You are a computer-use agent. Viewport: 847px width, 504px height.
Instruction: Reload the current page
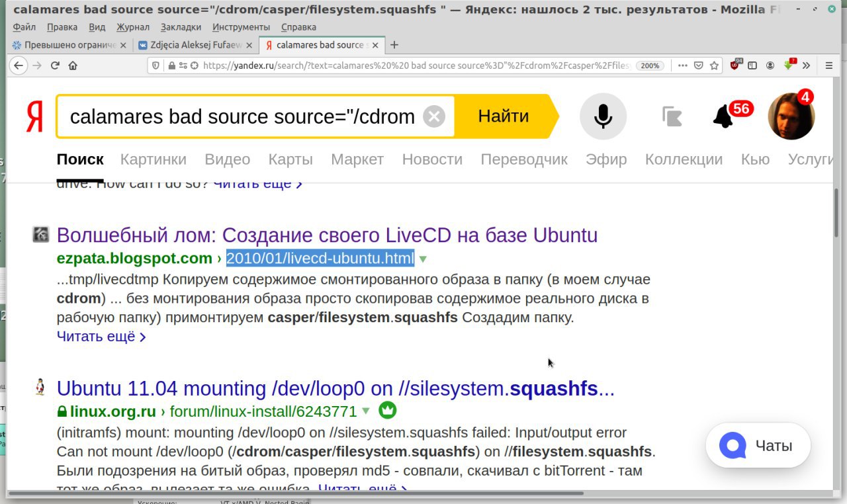click(x=55, y=65)
